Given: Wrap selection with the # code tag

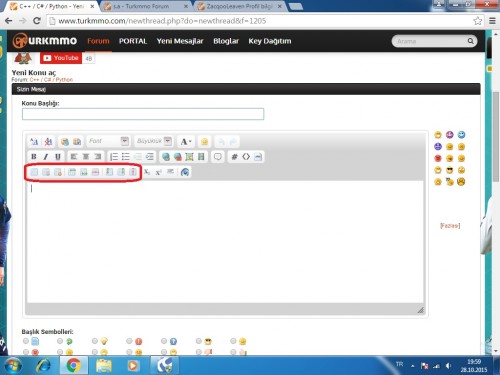Looking at the screenshot, I should pos(234,157).
